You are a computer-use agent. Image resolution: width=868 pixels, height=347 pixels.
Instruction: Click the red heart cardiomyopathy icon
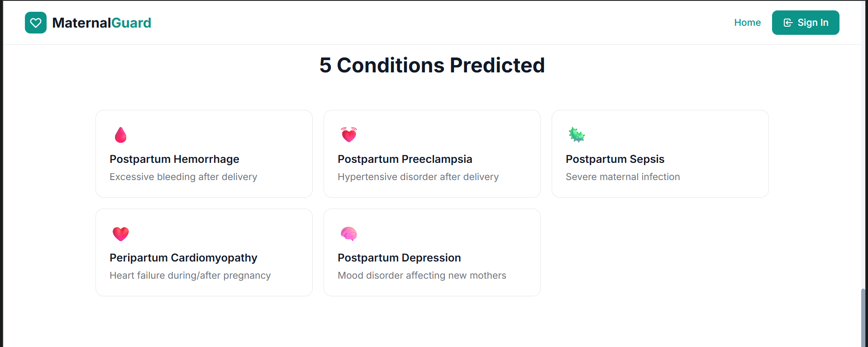[121, 233]
